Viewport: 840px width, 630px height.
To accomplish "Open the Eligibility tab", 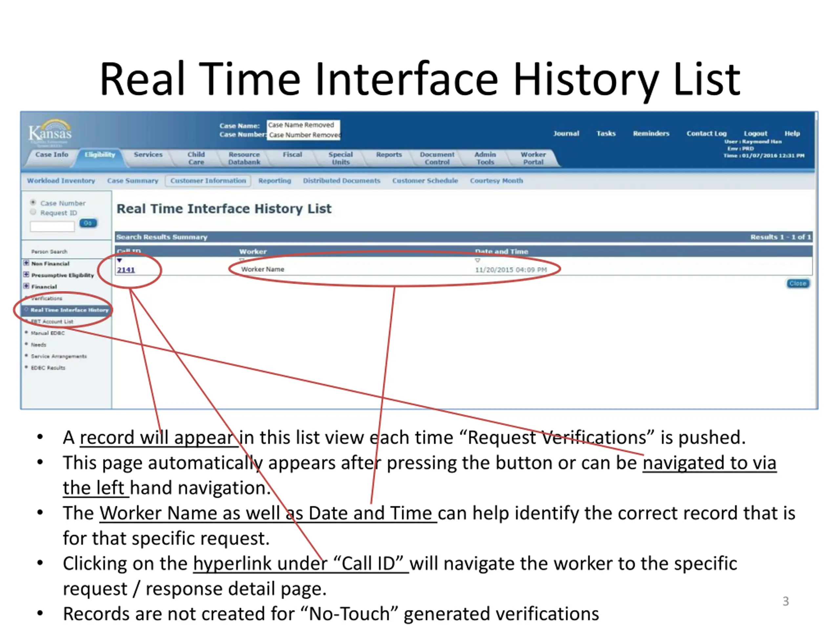I will pyautogui.click(x=100, y=155).
